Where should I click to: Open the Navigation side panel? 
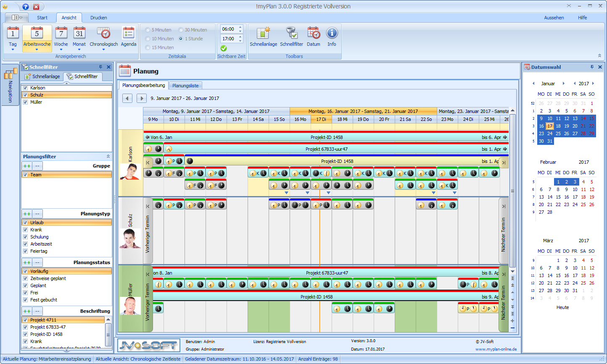pyautogui.click(x=10, y=85)
